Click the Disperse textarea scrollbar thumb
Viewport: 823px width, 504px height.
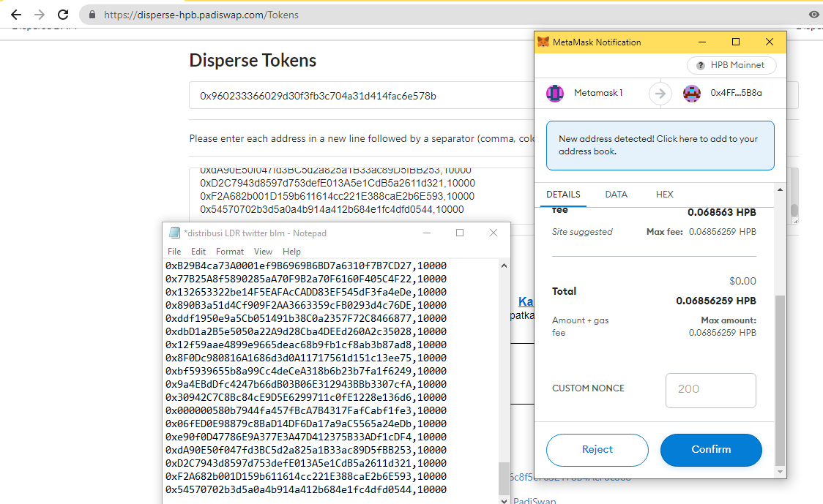point(794,211)
